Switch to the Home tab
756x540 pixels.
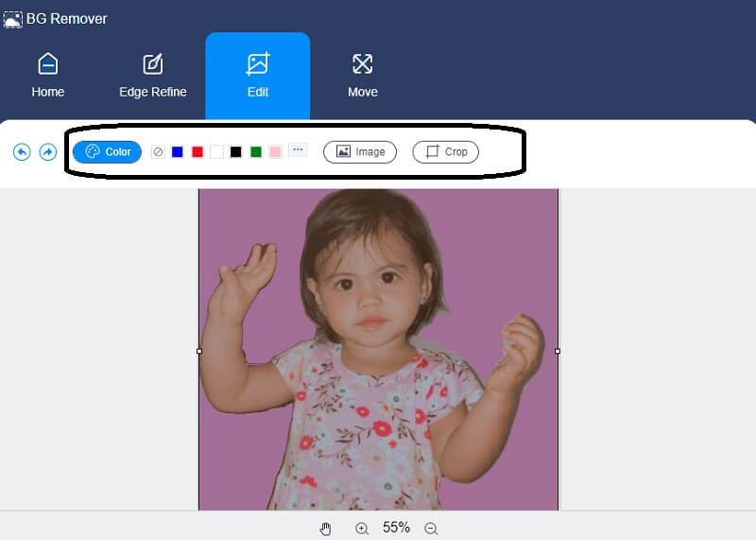tap(47, 76)
